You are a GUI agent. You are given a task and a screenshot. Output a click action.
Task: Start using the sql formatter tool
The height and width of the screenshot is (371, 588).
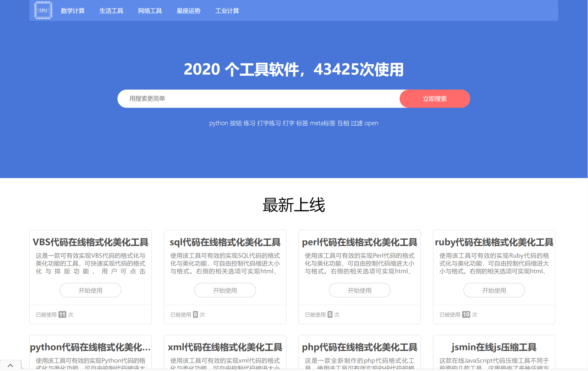[x=225, y=290]
